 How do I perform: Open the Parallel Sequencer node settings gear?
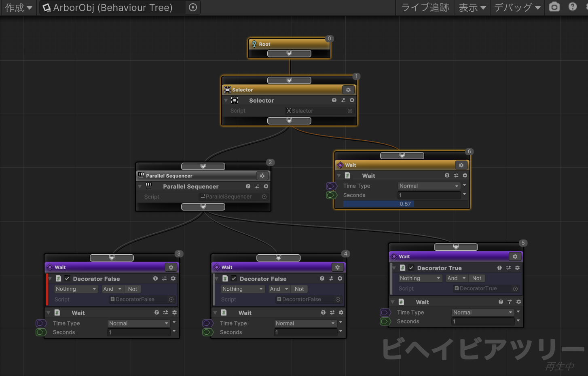[262, 176]
